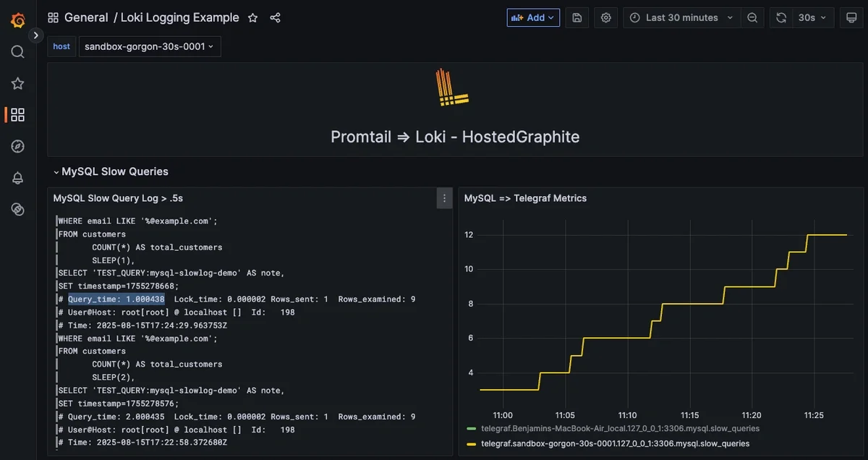The height and width of the screenshot is (460, 868).
Task: Open the Grafana home logo
Action: pos(18,20)
